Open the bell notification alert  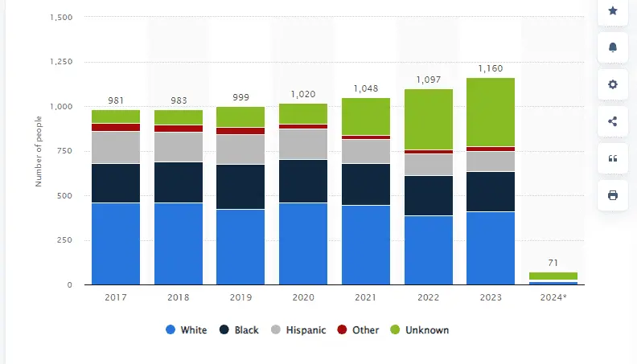pyautogui.click(x=613, y=47)
